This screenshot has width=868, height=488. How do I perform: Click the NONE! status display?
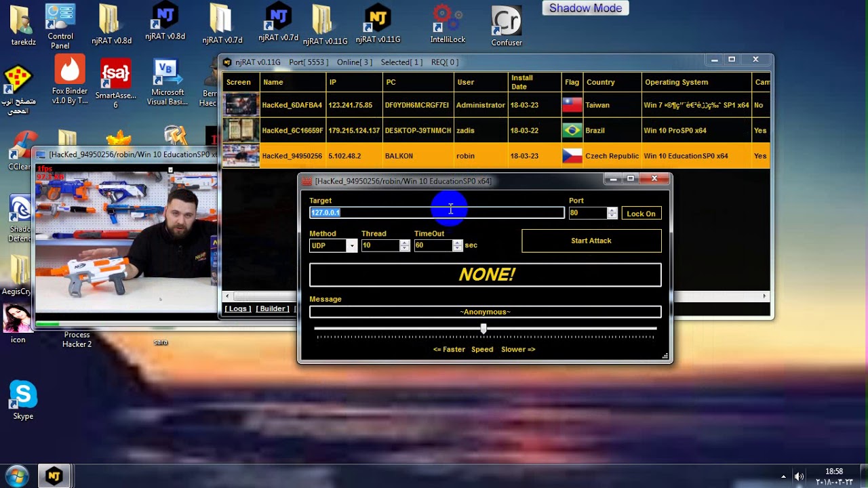click(486, 274)
